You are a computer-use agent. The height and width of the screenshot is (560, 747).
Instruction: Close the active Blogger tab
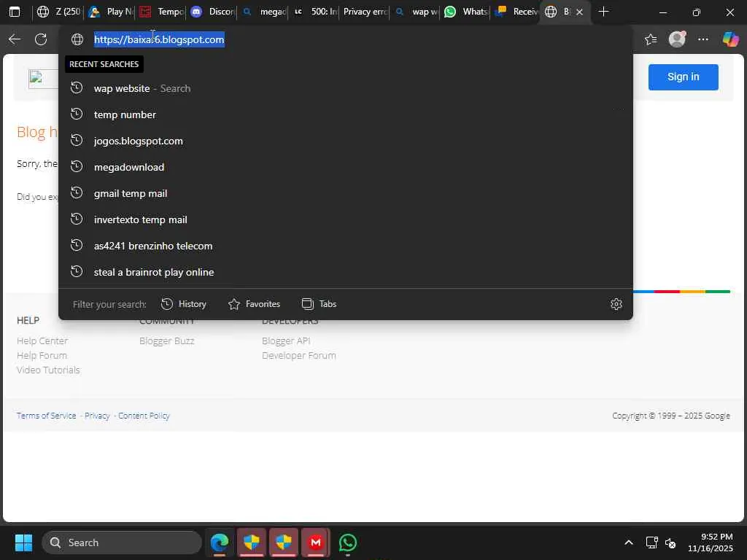(579, 12)
